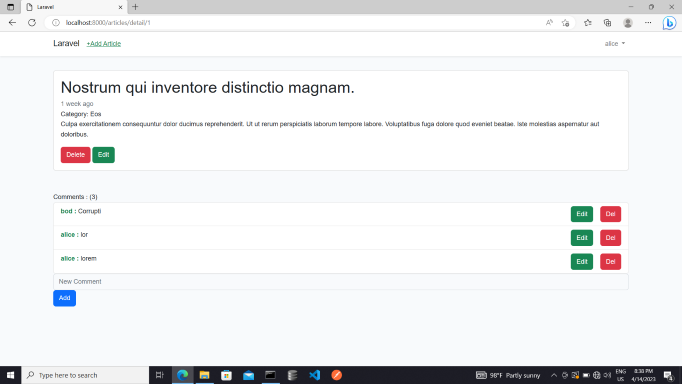The image size is (682, 384).
Task: Open the battery status icon
Action: [586, 375]
